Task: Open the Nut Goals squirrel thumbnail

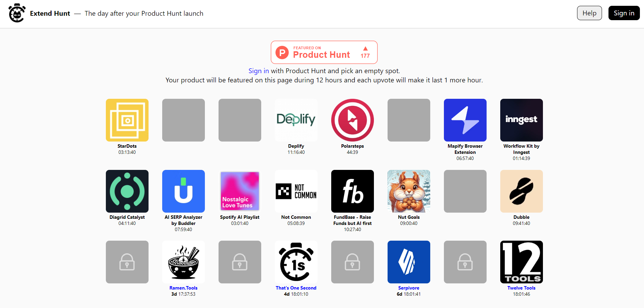Action: 409,191
